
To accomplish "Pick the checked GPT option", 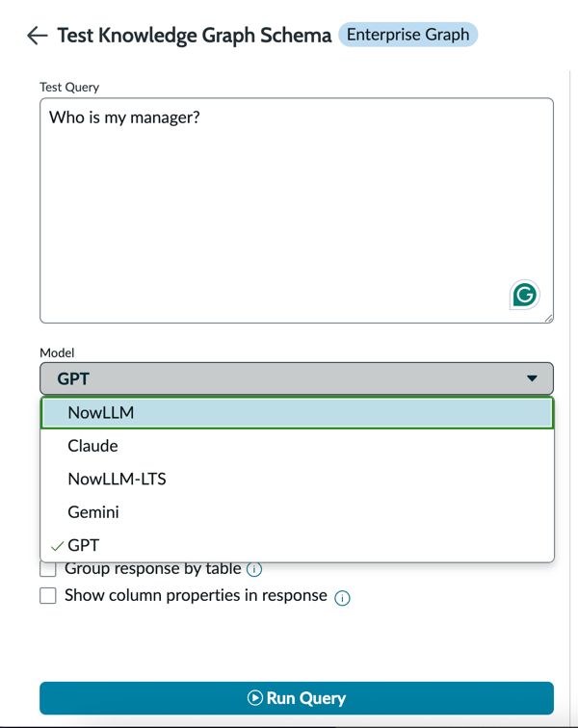I will pyautogui.click(x=297, y=545).
